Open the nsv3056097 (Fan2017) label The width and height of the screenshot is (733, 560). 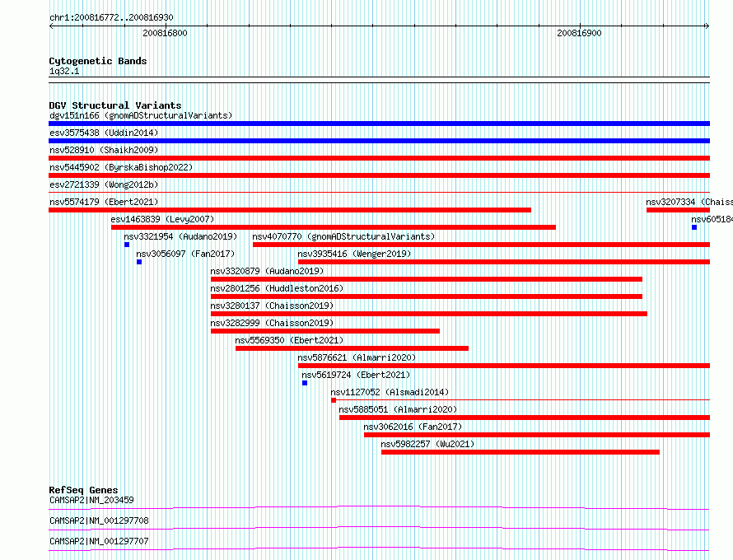click(185, 254)
